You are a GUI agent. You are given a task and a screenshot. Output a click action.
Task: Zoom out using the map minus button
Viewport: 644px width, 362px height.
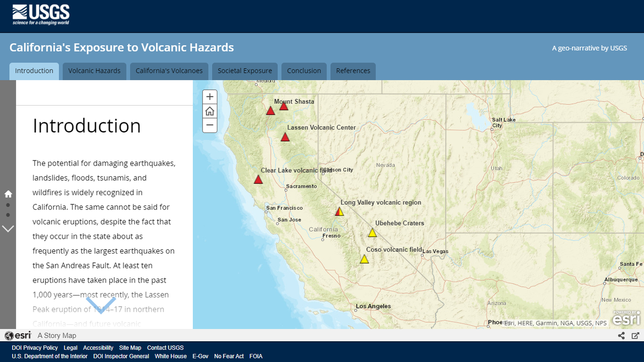coord(210,125)
